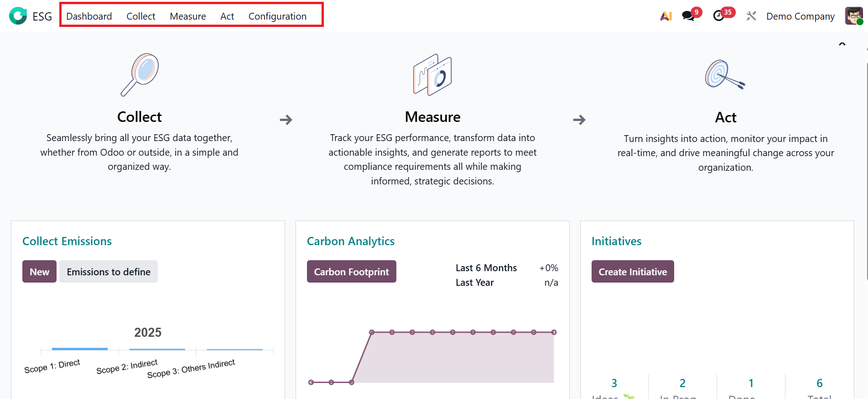This screenshot has height=399, width=868.
Task: Click the Collect magnifying glass illustration
Action: pos(140,74)
